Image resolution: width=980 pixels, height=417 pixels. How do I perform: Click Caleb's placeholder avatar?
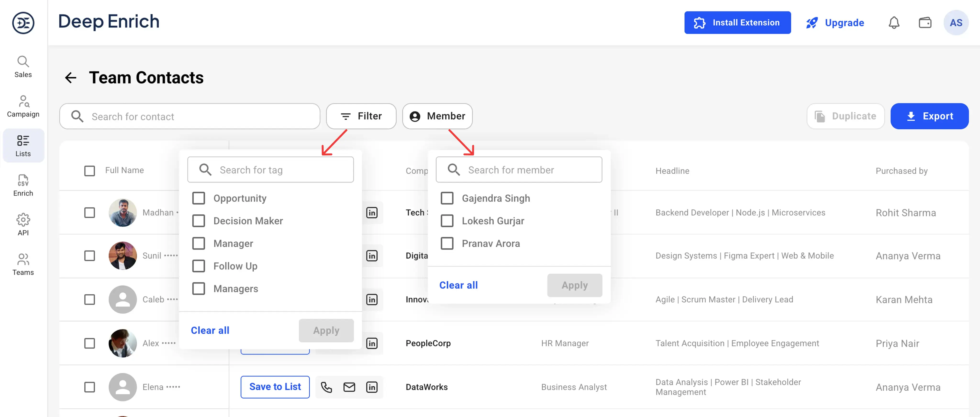(122, 299)
